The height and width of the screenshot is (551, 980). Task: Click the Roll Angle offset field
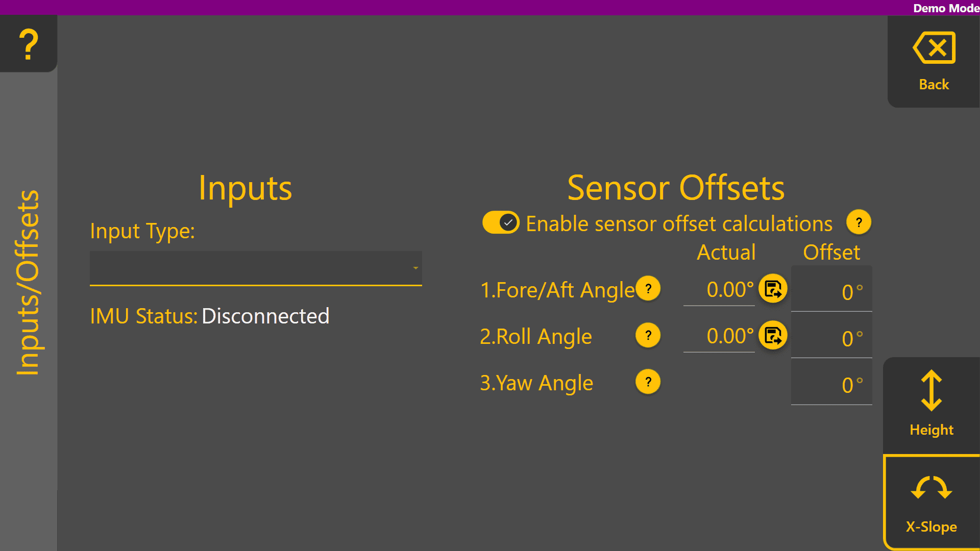(x=831, y=338)
